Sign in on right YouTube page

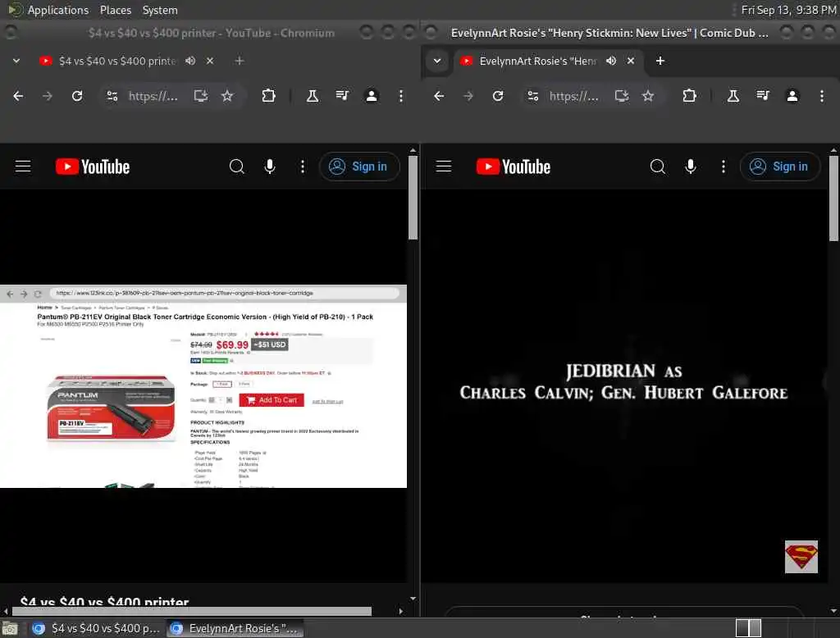[780, 166]
